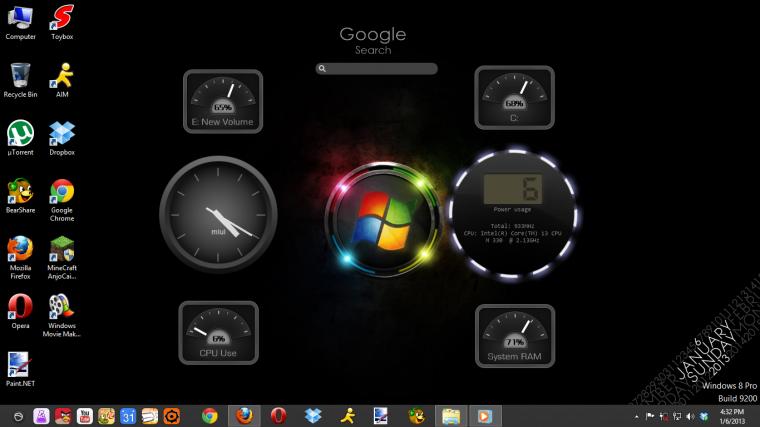The height and width of the screenshot is (427, 760).
Task: Launch BearShare bear icon on taskbar
Action: (416, 416)
